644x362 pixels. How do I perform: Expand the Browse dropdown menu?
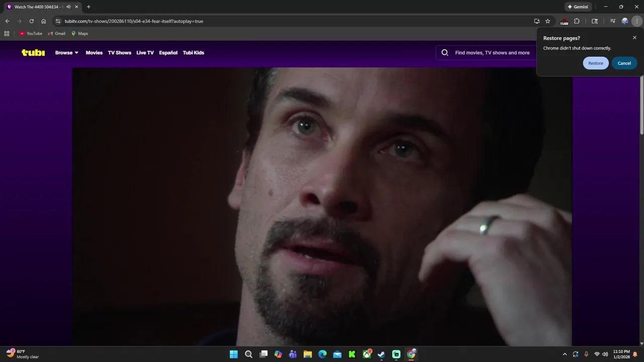pyautogui.click(x=67, y=53)
